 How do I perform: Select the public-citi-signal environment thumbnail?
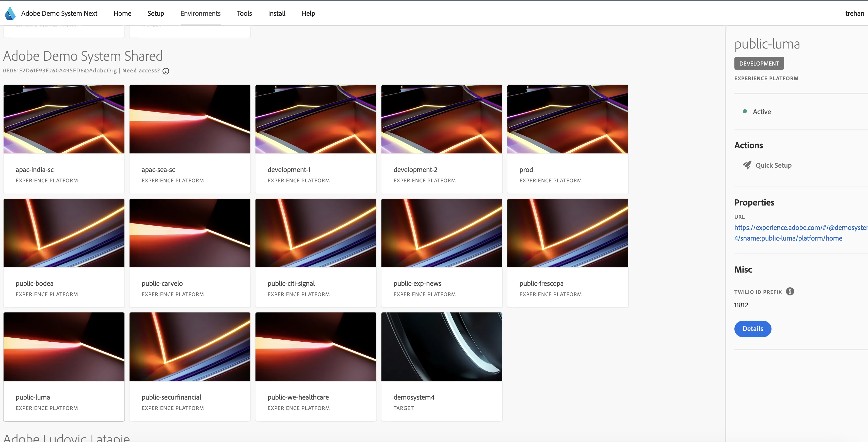[316, 233]
